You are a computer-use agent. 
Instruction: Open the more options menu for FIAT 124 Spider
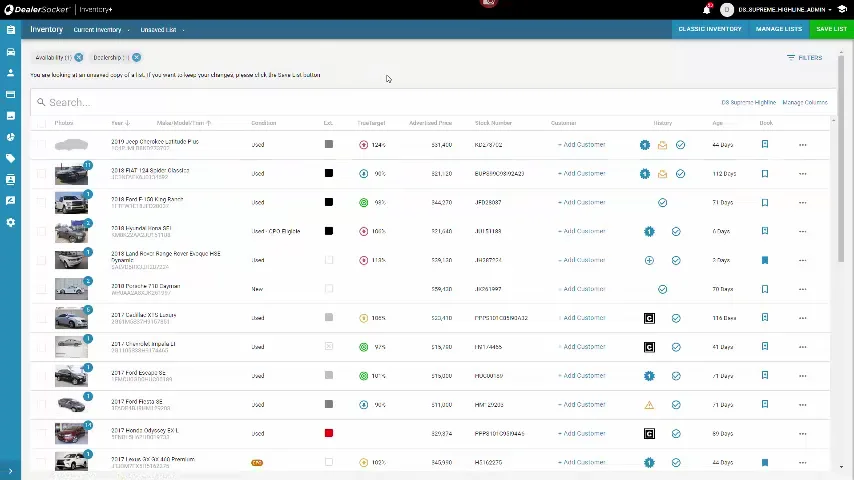coord(802,174)
